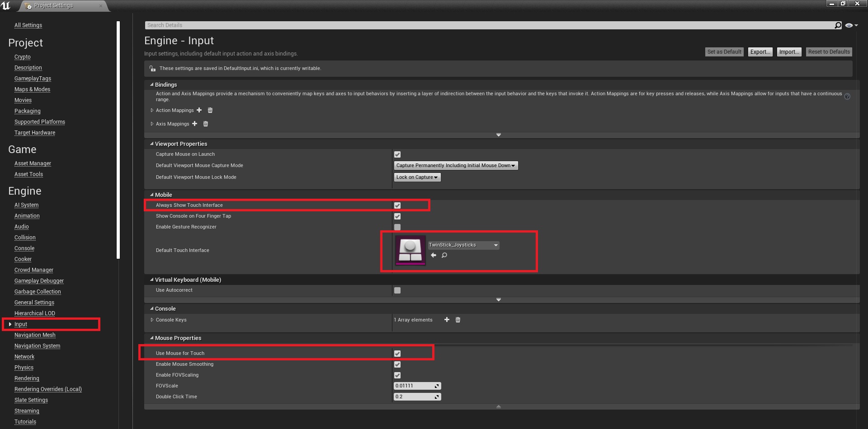Go to Maps & Modes settings

32,89
